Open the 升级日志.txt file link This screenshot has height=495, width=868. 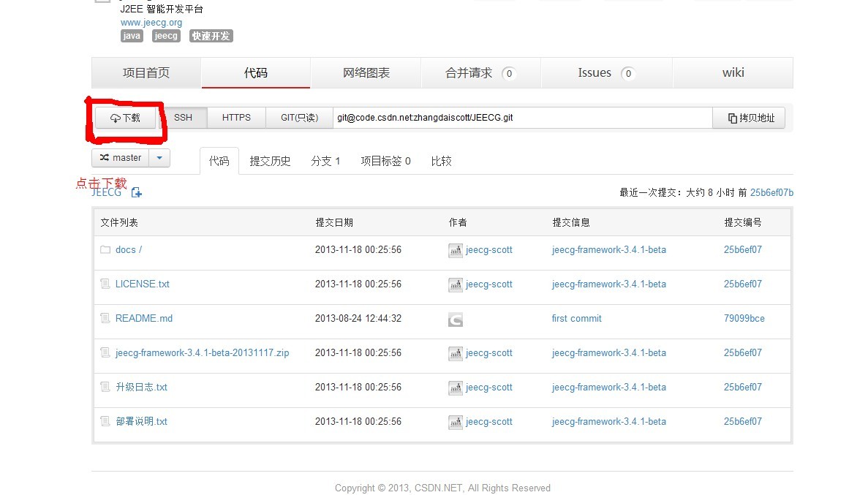point(141,387)
